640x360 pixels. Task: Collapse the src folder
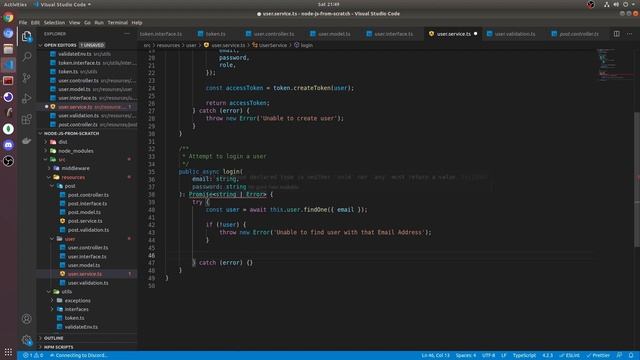point(62,160)
